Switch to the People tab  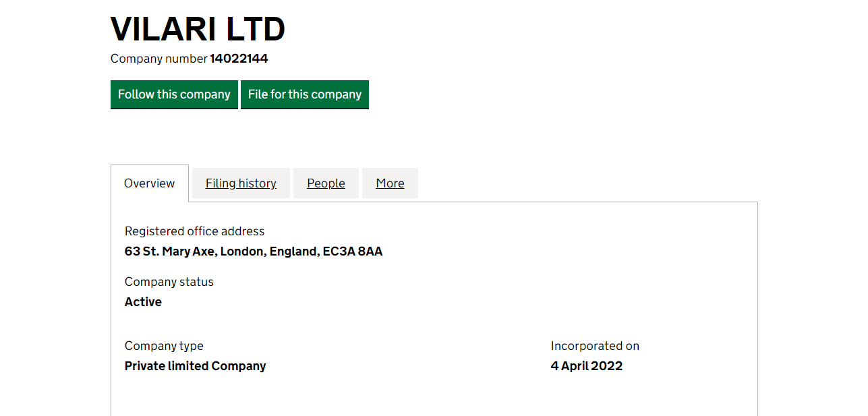[326, 183]
